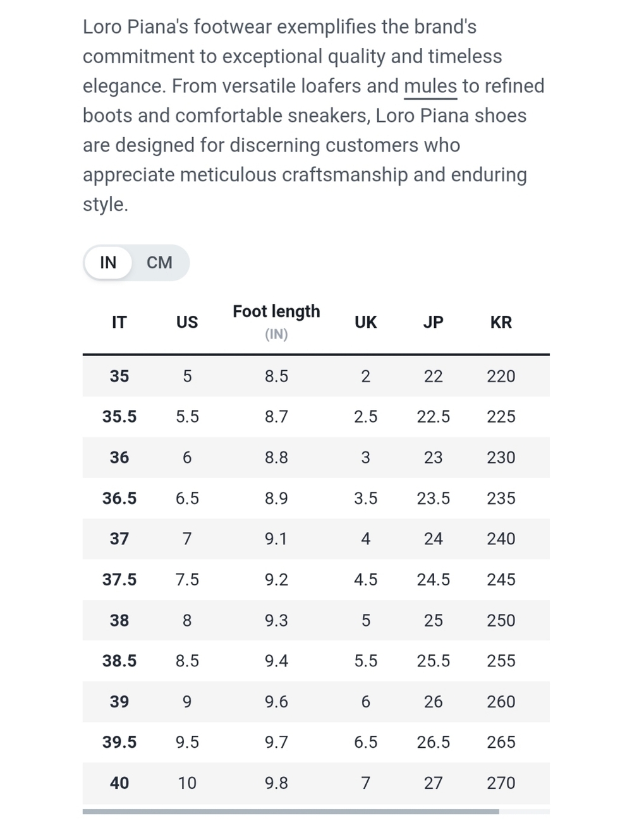Click the US 7.5 cell
632x840 pixels.
[x=187, y=580]
